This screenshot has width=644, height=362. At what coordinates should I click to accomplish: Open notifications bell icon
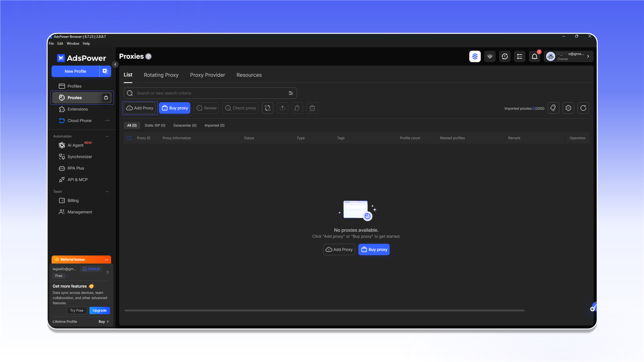tap(535, 56)
